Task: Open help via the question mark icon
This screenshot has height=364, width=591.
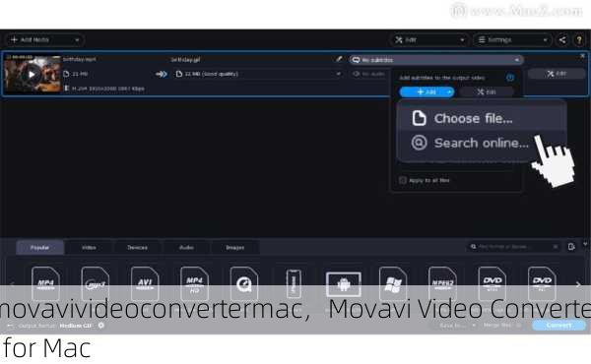Action: pos(579,40)
